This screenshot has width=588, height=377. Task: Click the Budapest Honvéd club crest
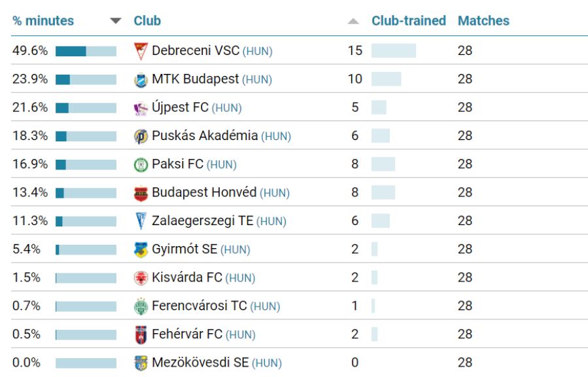[x=141, y=193]
